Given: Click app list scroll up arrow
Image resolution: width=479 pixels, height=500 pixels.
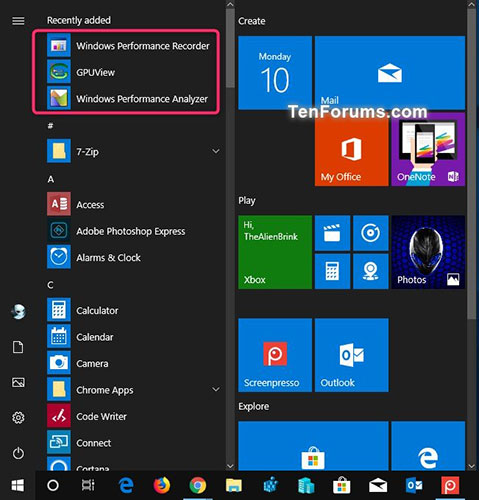Looking at the screenshot, I should (x=230, y=4).
